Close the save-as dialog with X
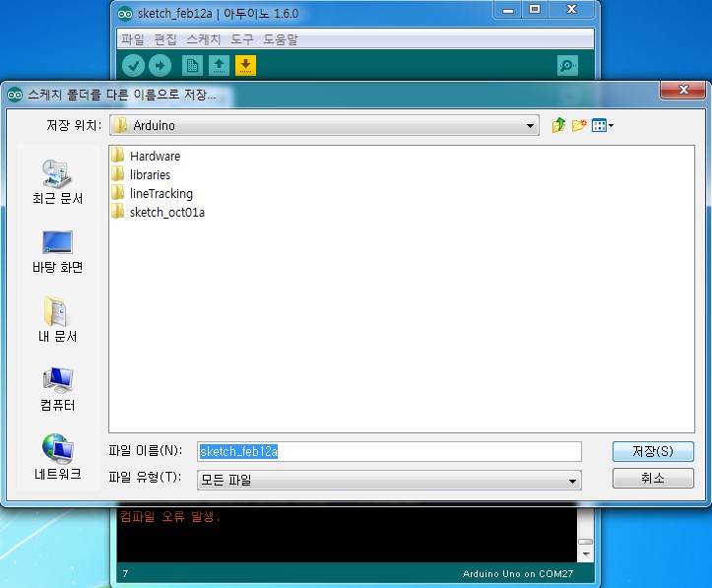Image resolution: width=712 pixels, height=588 pixels. (683, 90)
